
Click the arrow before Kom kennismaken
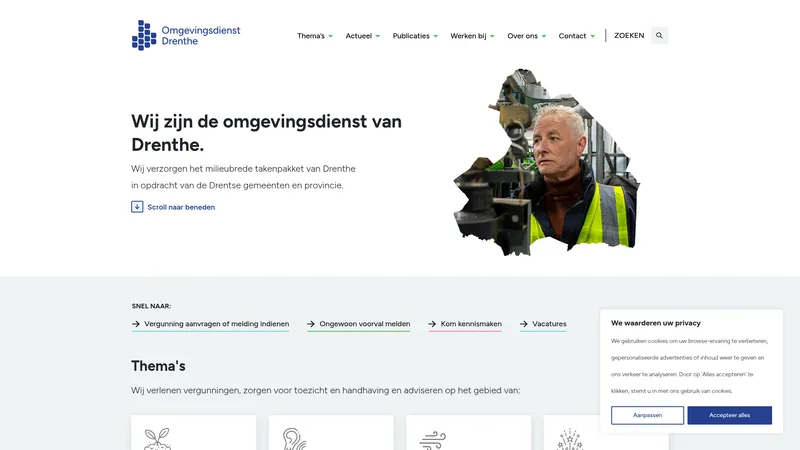pos(432,323)
